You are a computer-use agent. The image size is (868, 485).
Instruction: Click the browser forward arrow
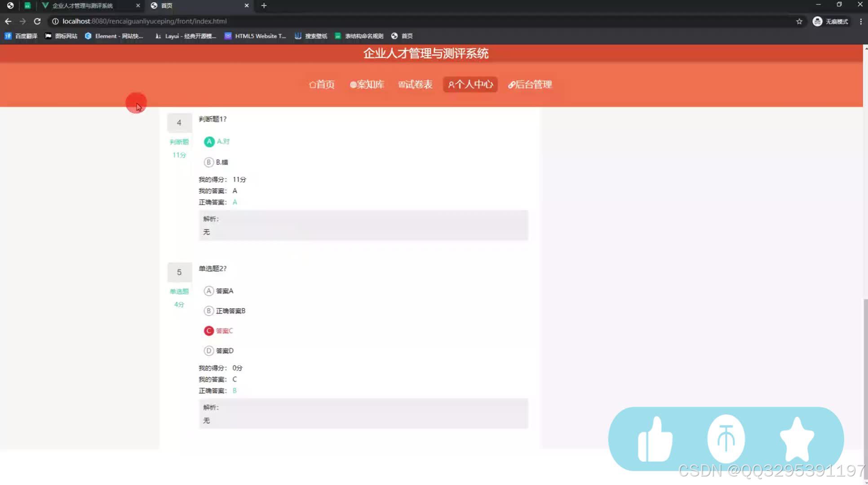click(x=22, y=21)
